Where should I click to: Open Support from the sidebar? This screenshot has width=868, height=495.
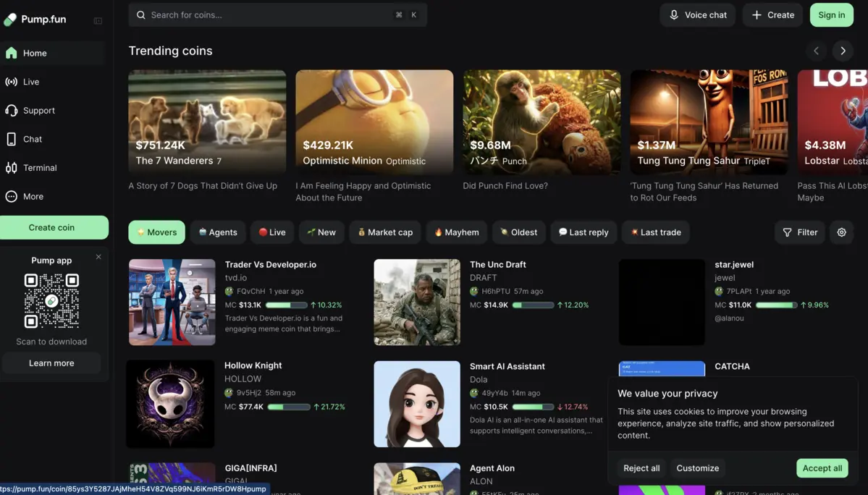pos(38,111)
